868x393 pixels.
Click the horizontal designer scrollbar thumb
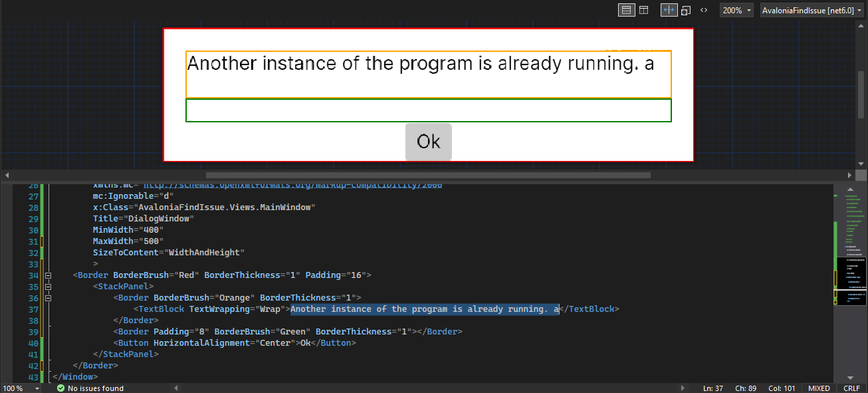click(428, 175)
